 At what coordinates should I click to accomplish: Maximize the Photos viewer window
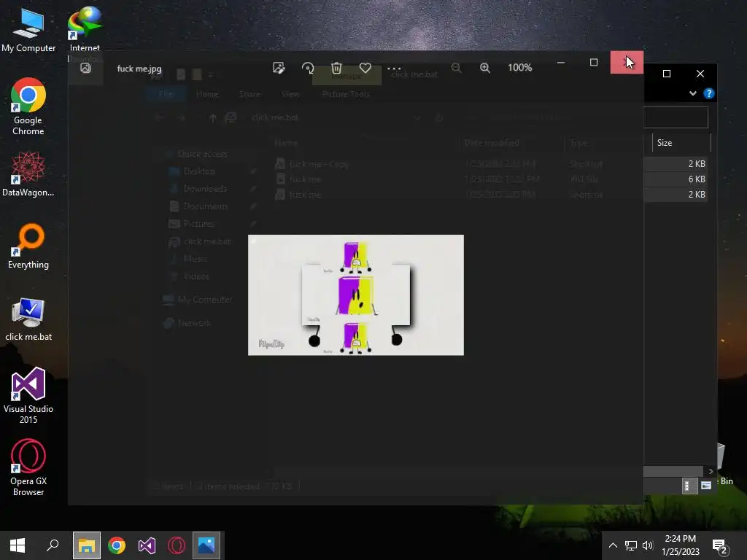point(594,63)
